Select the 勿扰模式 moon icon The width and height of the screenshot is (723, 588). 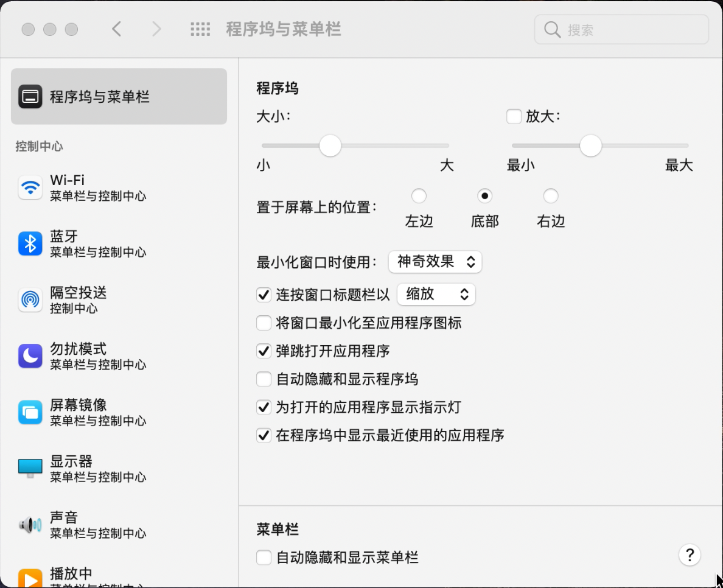(30, 355)
